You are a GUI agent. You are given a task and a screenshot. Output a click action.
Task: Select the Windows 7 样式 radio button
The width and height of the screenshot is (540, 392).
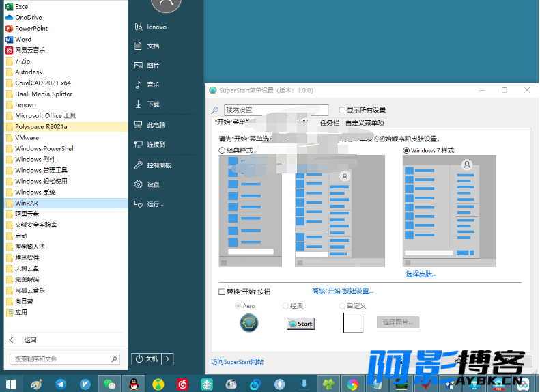point(406,150)
